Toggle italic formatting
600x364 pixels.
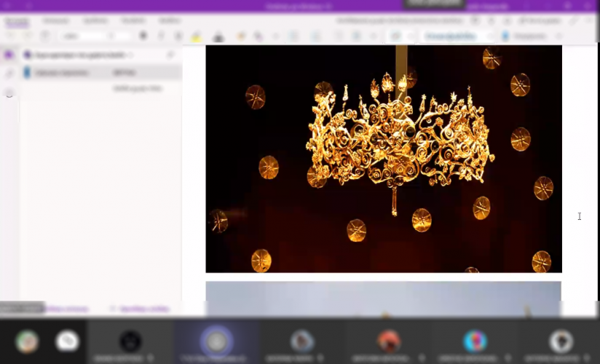click(161, 36)
